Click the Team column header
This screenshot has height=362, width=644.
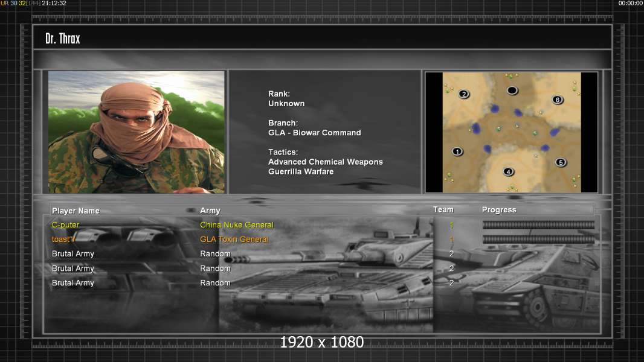pyautogui.click(x=443, y=209)
